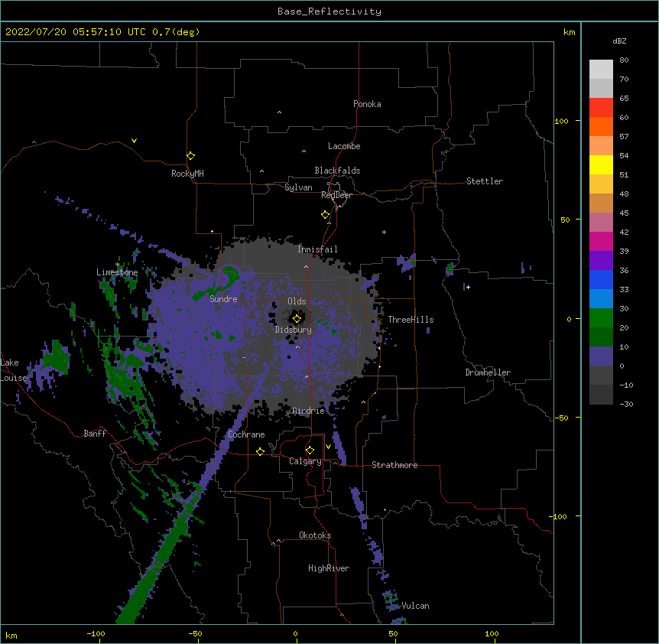Viewport: 659px width, 644px height.
Task: Click the km unit label at bottom left
Action: tap(11, 636)
